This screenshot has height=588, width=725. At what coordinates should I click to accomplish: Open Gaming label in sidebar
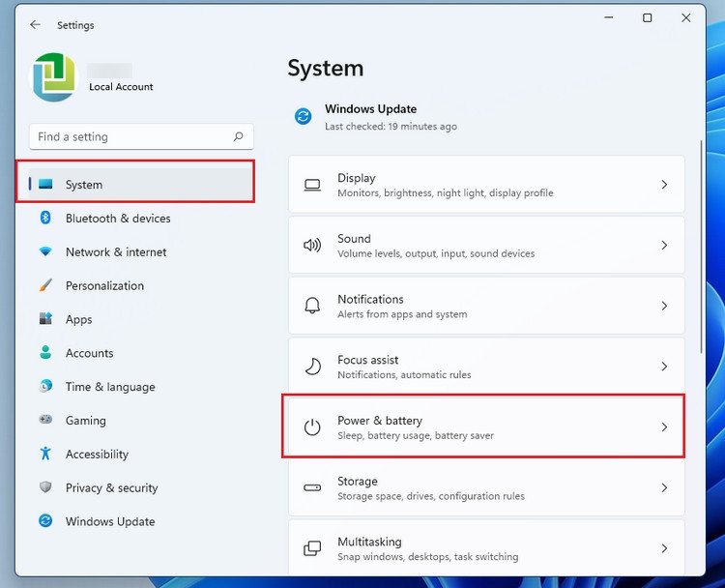tap(85, 421)
